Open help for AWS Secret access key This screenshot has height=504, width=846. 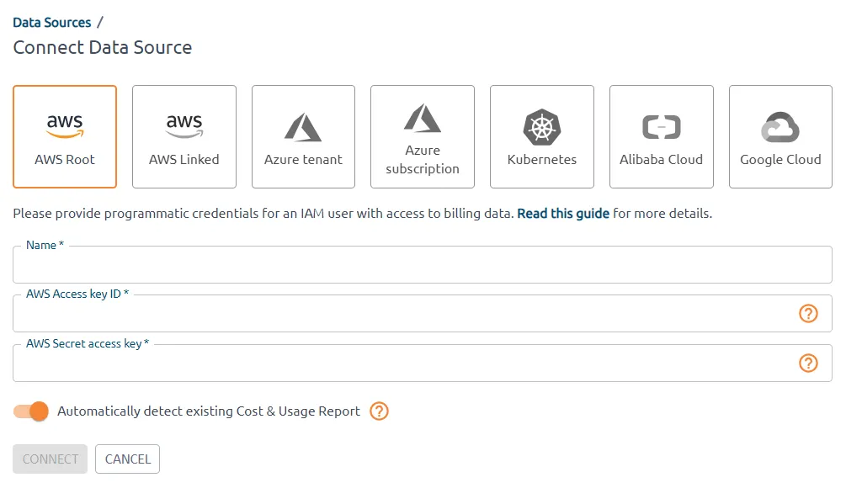pos(808,363)
